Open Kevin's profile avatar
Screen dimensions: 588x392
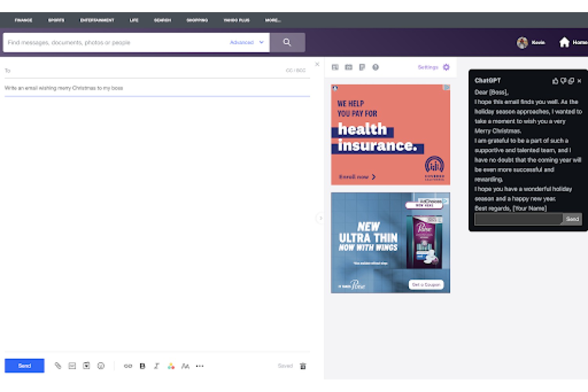tap(522, 42)
